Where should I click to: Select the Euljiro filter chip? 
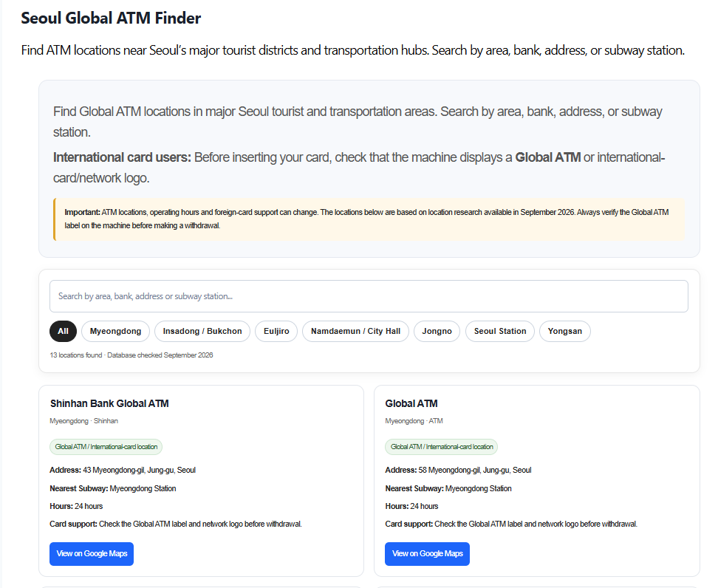[x=276, y=331]
